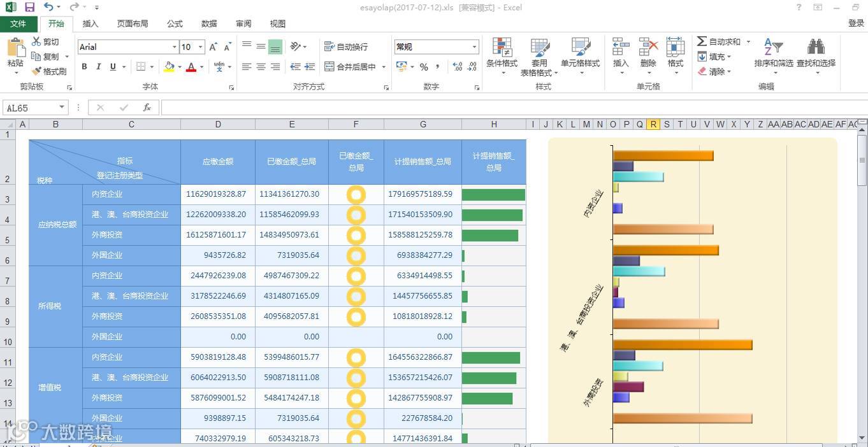Click the text Orientation icon
The width and height of the screenshot is (868, 447).
pos(296,46)
